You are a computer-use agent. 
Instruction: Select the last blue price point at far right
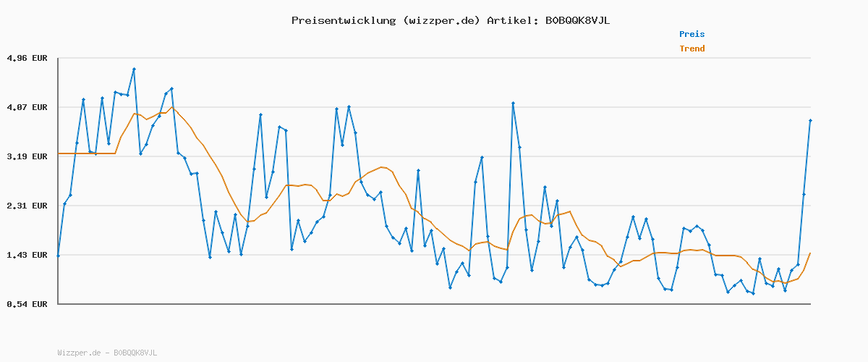click(x=810, y=120)
